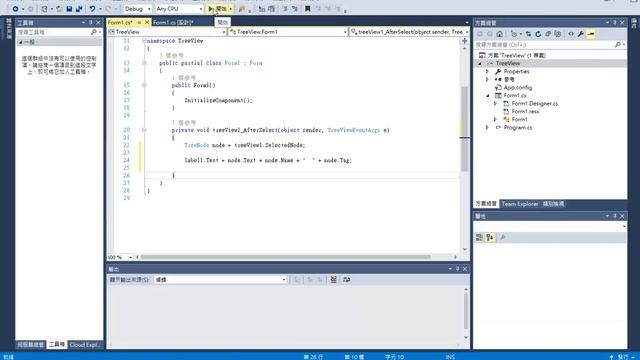Click the comment out lines icon
Image resolution: width=640 pixels, height=360 pixels.
pos(285,9)
